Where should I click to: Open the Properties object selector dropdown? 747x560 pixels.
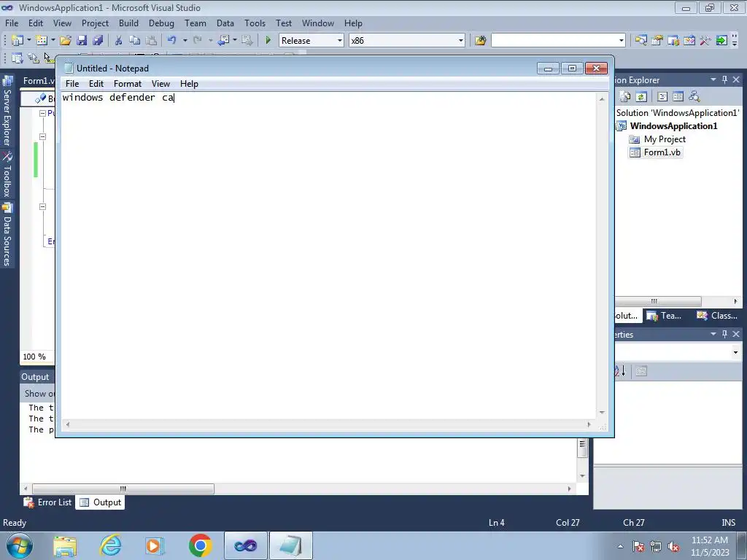pyautogui.click(x=735, y=352)
